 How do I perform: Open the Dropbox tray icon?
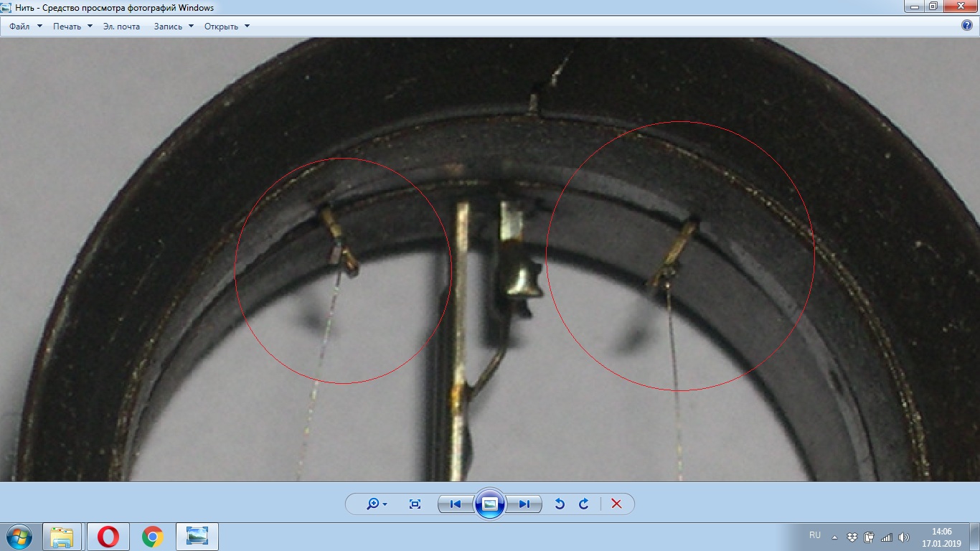[x=852, y=537]
